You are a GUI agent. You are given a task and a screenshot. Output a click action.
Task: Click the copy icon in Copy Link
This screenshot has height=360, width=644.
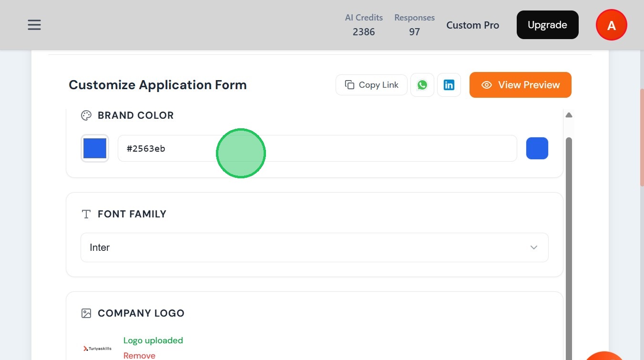[349, 85]
